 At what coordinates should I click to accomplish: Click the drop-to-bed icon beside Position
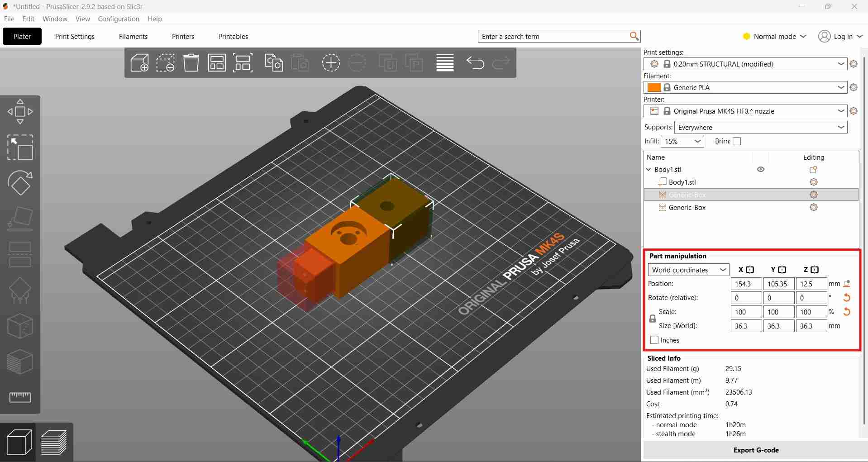(x=847, y=284)
